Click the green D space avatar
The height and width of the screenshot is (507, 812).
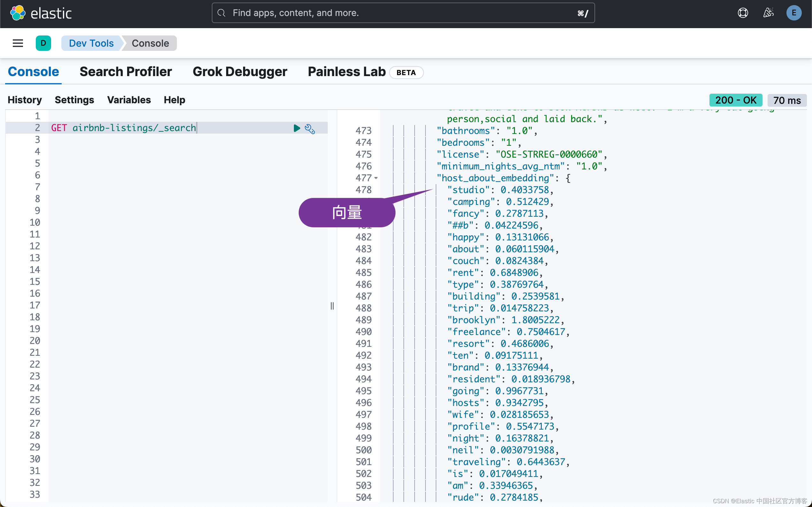click(43, 43)
